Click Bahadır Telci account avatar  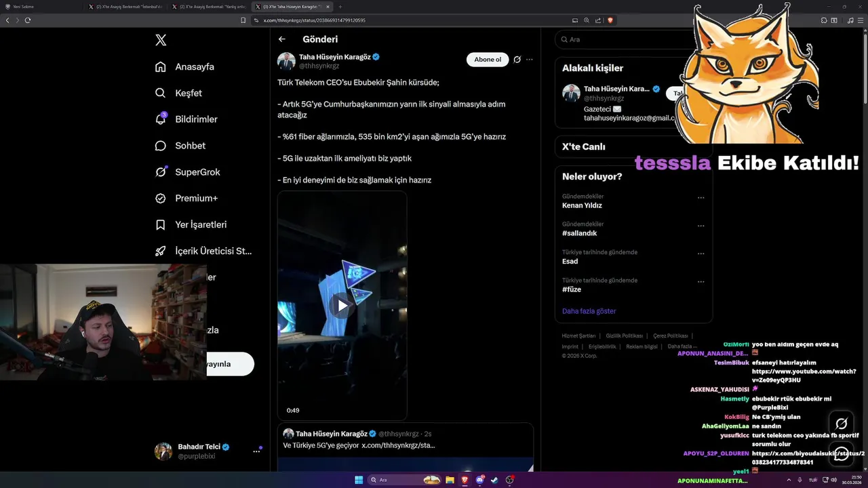coord(163,451)
